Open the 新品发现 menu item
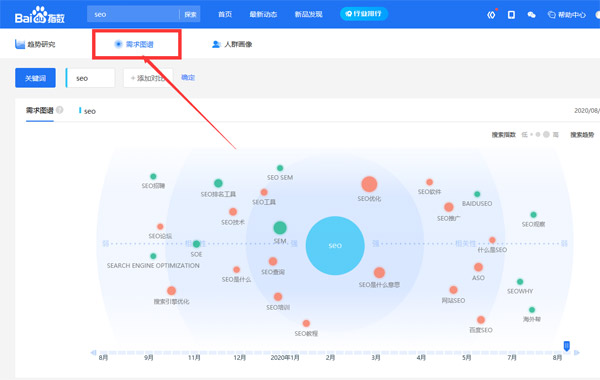 pyautogui.click(x=308, y=15)
